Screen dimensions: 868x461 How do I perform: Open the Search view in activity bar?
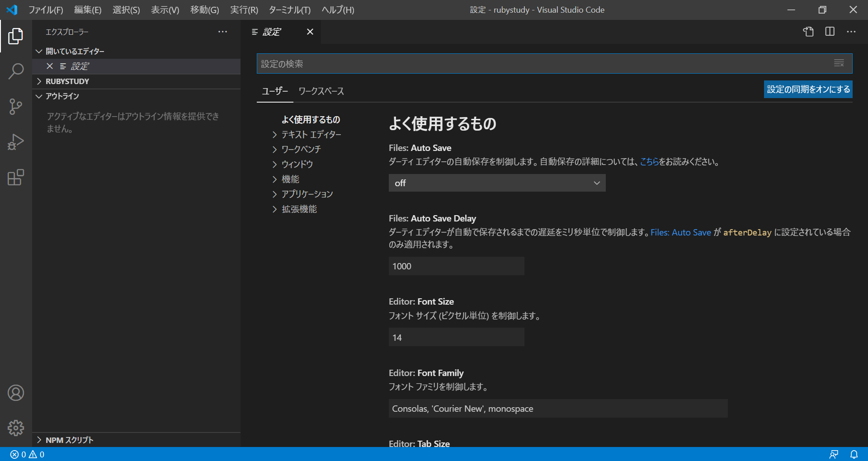(x=16, y=71)
